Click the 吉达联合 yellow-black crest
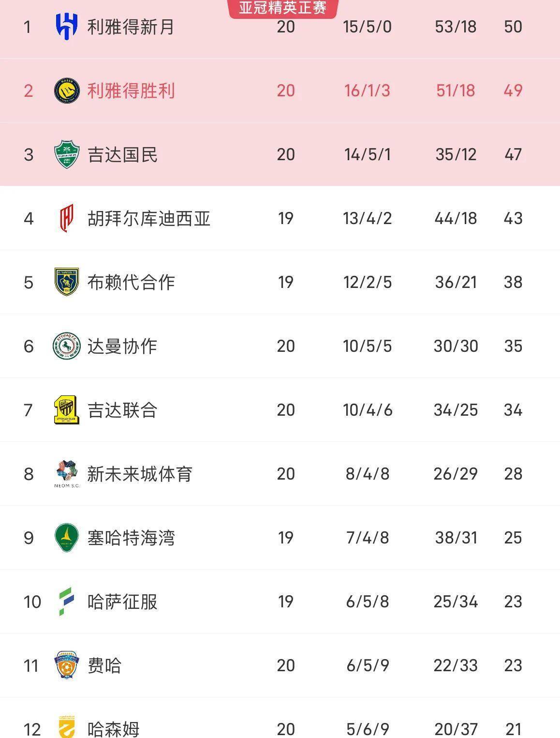Screen dimensions: 560x738 point(66,410)
